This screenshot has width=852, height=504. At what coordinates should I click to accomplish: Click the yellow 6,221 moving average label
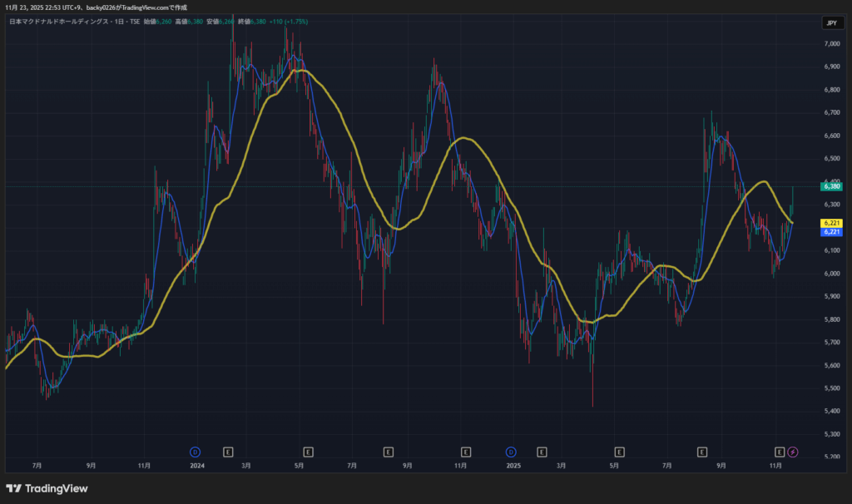point(832,223)
